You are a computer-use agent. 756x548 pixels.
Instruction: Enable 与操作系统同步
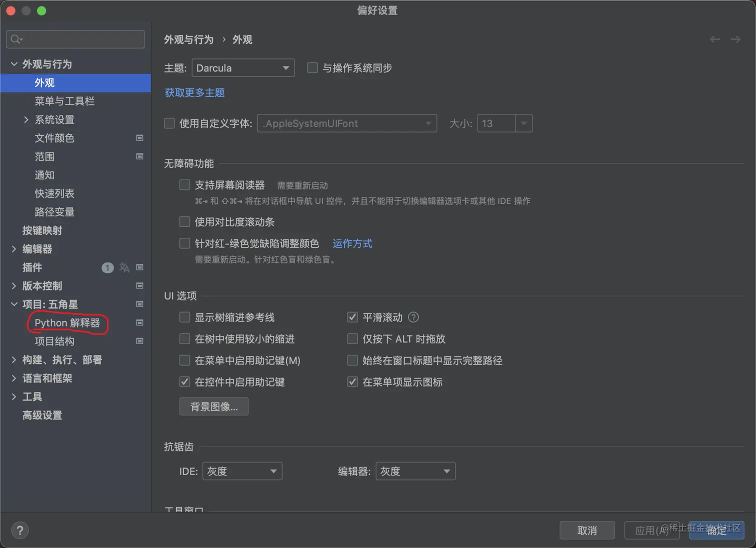click(312, 67)
